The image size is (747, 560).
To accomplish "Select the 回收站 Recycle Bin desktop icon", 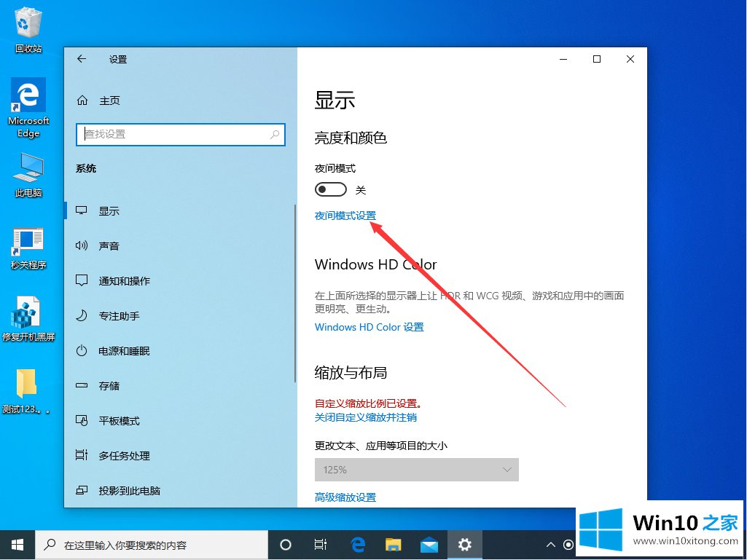I will click(28, 30).
